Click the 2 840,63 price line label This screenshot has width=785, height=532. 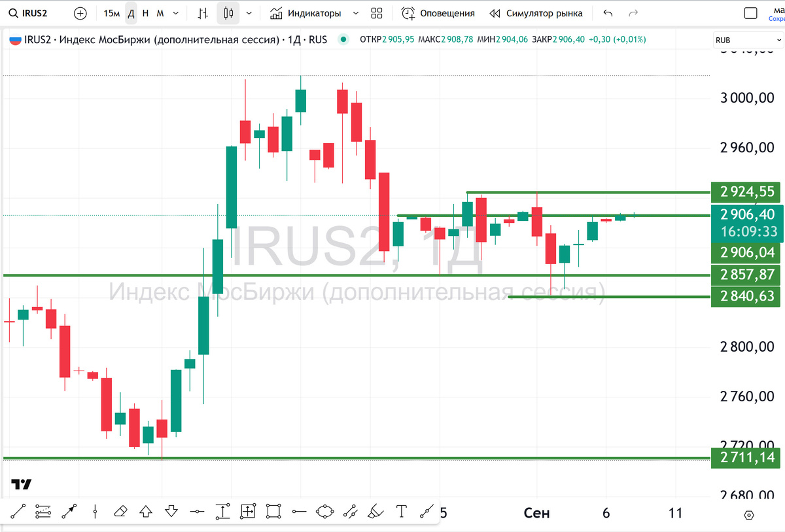click(746, 297)
